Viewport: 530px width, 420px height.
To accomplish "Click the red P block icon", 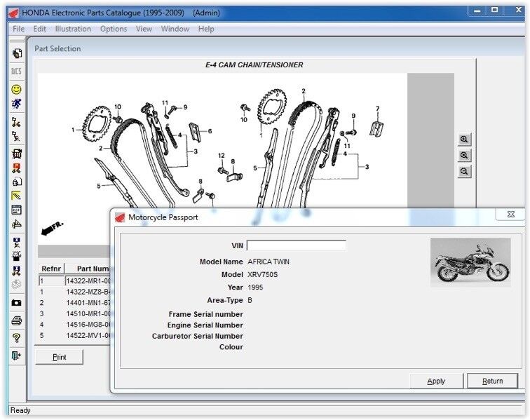I will 17,168.
